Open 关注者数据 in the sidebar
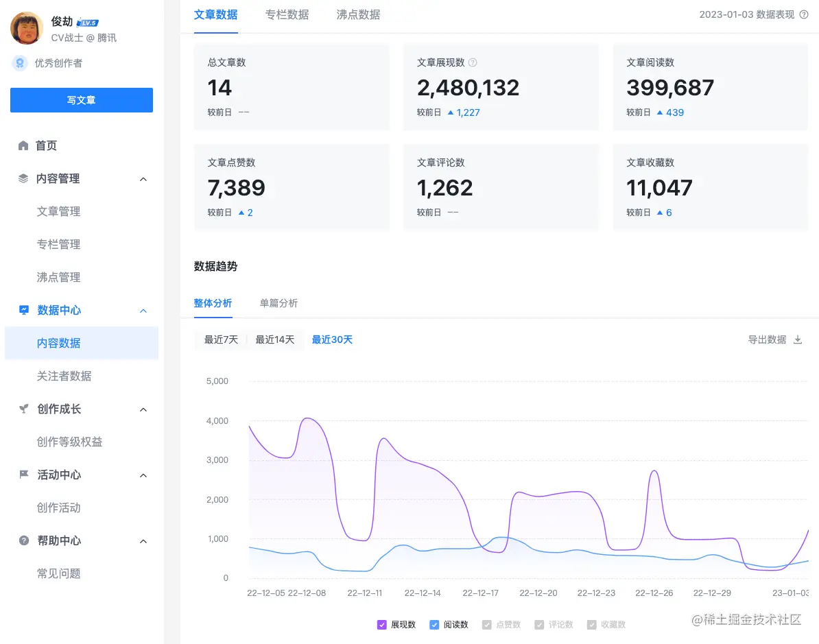The height and width of the screenshot is (644, 819). (64, 376)
